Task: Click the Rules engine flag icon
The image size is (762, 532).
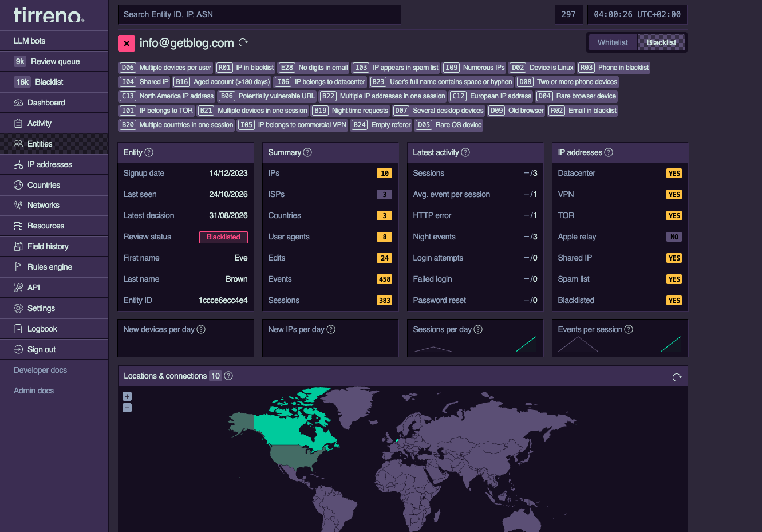Action: 18,267
